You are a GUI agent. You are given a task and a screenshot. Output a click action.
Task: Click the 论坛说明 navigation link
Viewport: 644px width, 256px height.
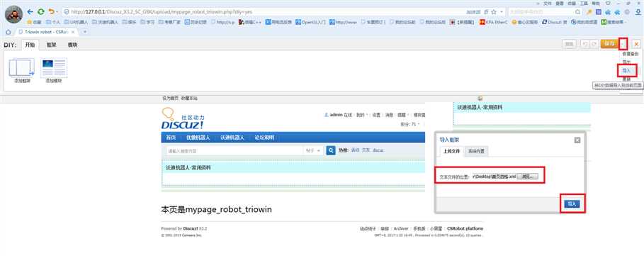tap(264, 138)
